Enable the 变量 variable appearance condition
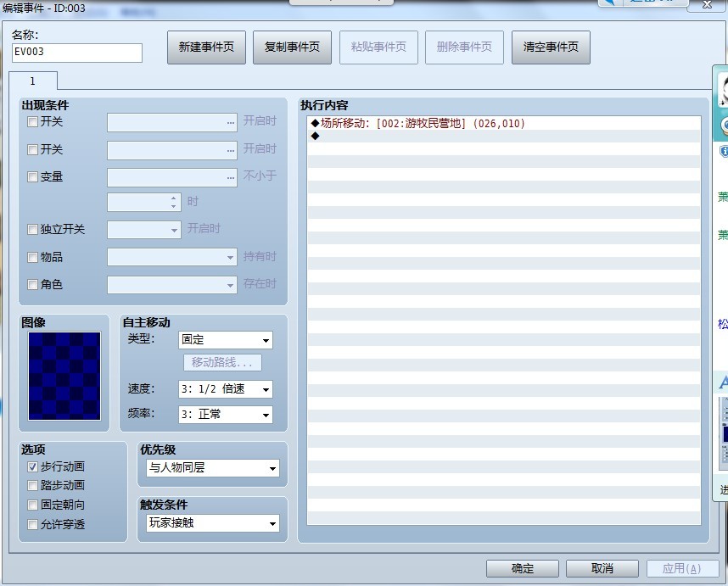This screenshot has width=728, height=586. click(x=32, y=177)
